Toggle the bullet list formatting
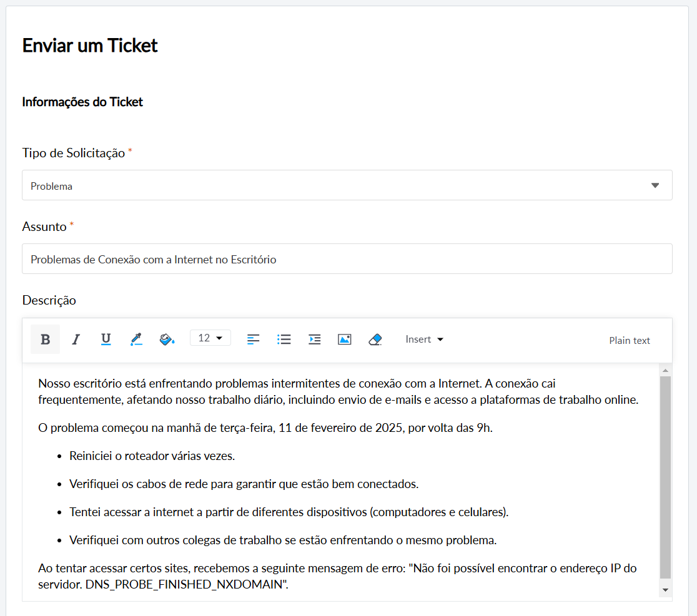697x616 pixels. [x=284, y=340]
